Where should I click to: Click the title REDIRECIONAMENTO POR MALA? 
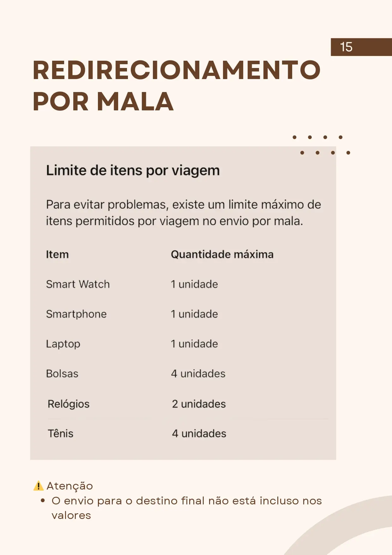point(176,86)
